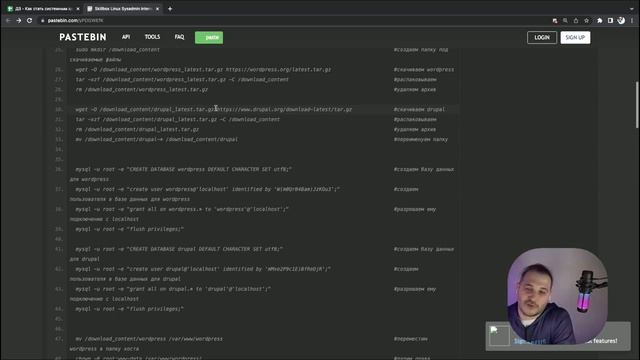Open a new browser tab with plus

[170, 9]
